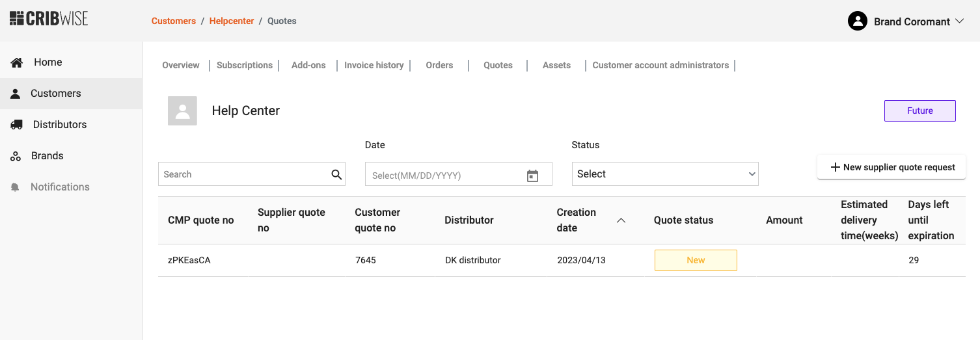This screenshot has height=340, width=980.
Task: Click the Help Center profile placeholder image
Action: pos(182,111)
